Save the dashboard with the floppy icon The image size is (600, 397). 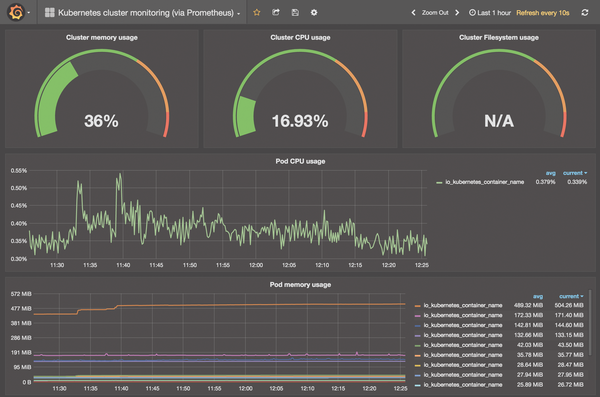tap(295, 13)
